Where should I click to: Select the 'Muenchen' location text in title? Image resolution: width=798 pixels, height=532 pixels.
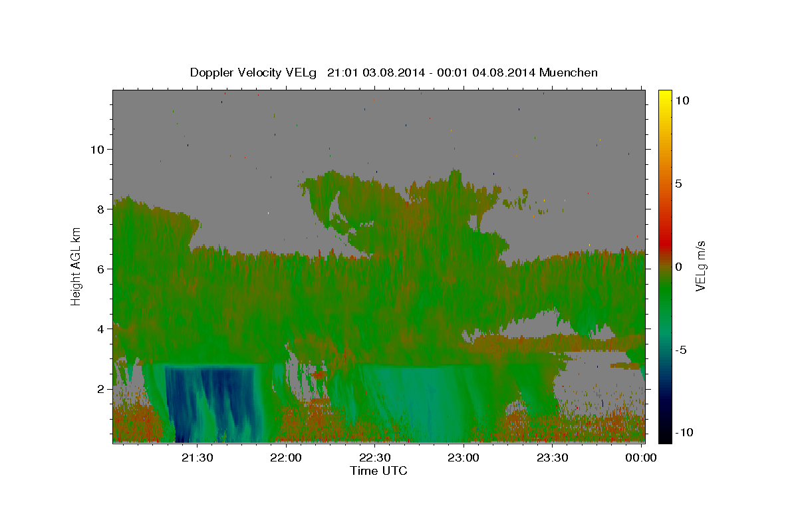tap(569, 72)
